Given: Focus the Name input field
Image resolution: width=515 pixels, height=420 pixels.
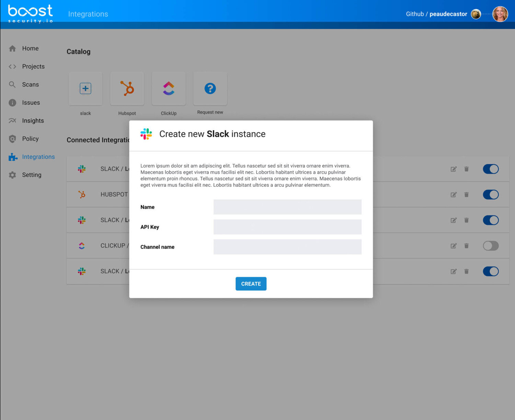Looking at the screenshot, I should click(287, 207).
